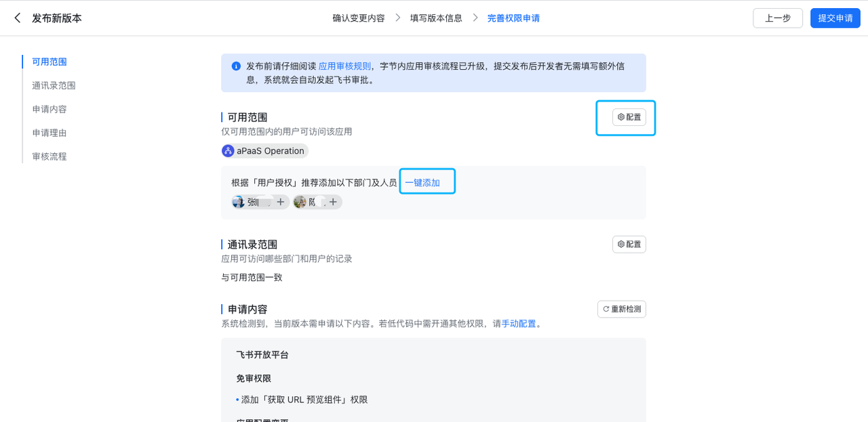The height and width of the screenshot is (422, 868).
Task: Click 免审权限 heading
Action: click(254, 379)
